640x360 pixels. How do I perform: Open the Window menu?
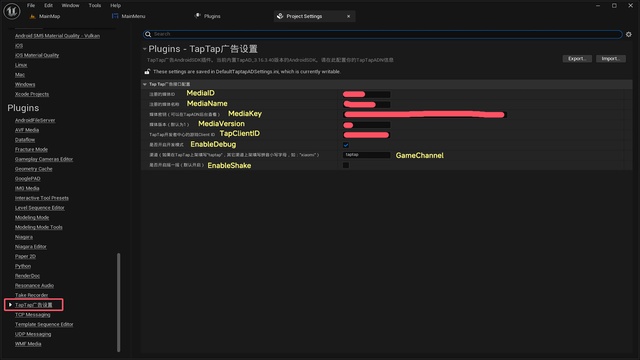[x=70, y=5]
